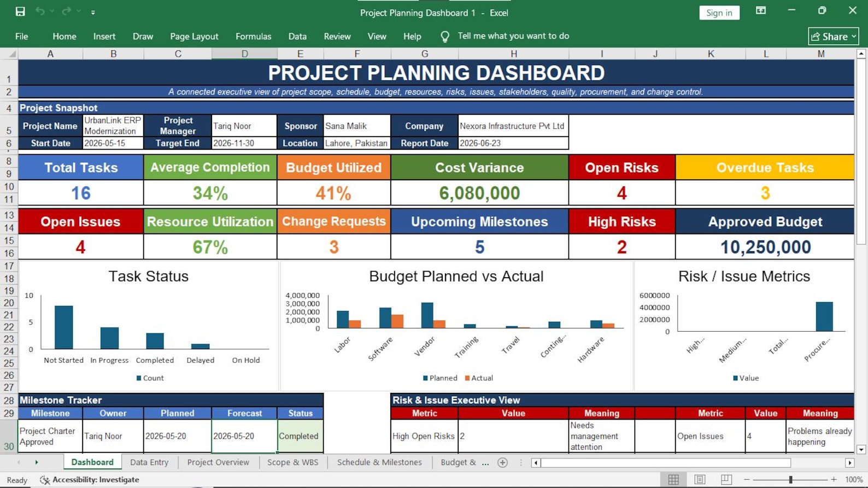Select the Tariq Noor project manager cell

click(x=244, y=125)
